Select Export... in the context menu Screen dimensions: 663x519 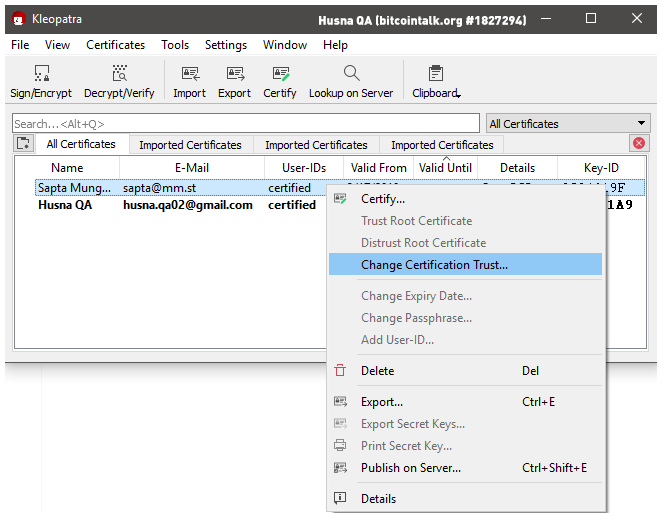pos(465,401)
